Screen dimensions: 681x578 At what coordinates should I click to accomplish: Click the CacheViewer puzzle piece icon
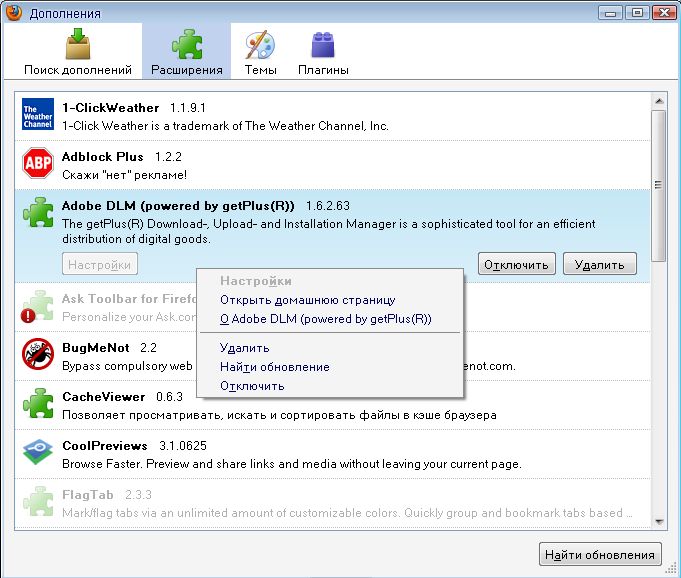point(38,403)
